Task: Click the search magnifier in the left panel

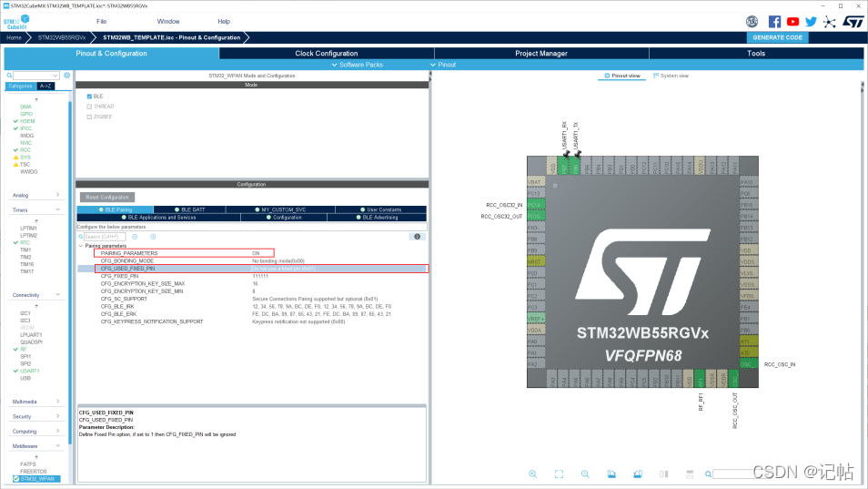Action: click(x=9, y=76)
